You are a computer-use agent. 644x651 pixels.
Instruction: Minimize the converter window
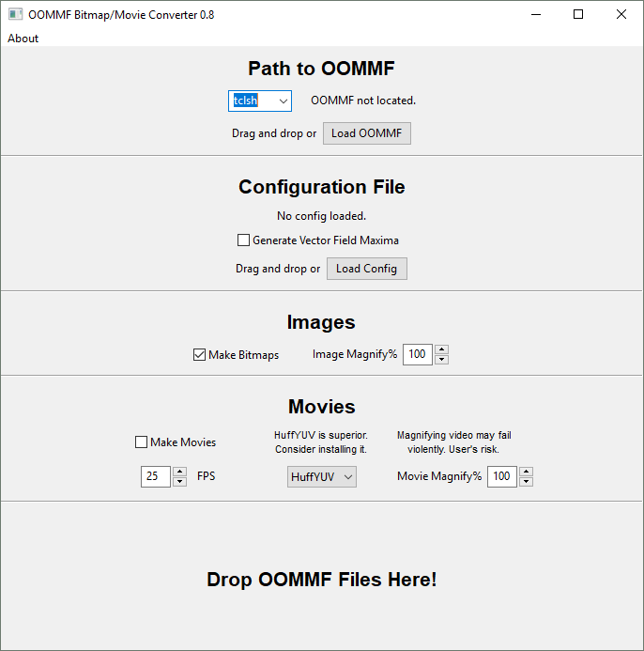(536, 14)
